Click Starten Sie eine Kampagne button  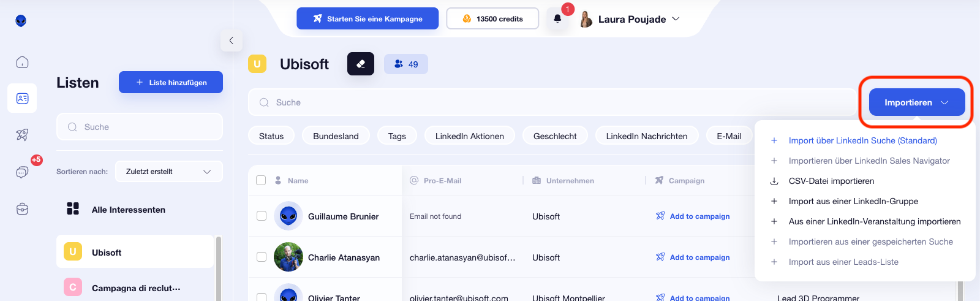pos(367,18)
